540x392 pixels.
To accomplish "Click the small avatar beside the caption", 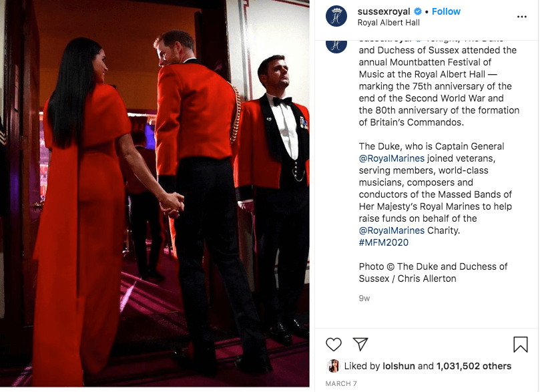I will 336,46.
